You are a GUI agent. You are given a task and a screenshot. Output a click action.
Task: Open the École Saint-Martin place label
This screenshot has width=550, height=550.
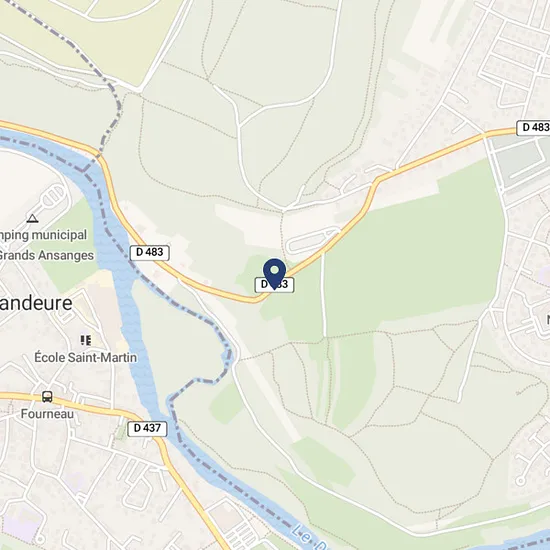86,357
